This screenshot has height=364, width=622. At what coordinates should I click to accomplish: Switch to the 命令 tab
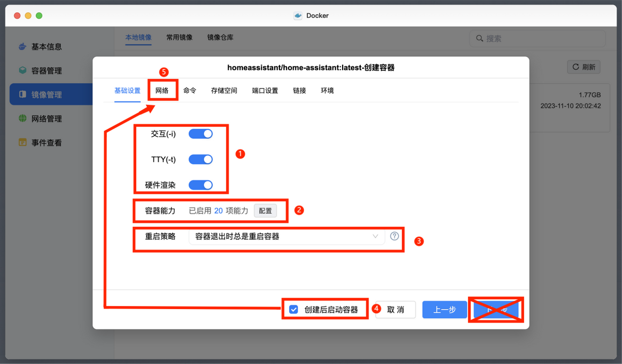point(190,91)
